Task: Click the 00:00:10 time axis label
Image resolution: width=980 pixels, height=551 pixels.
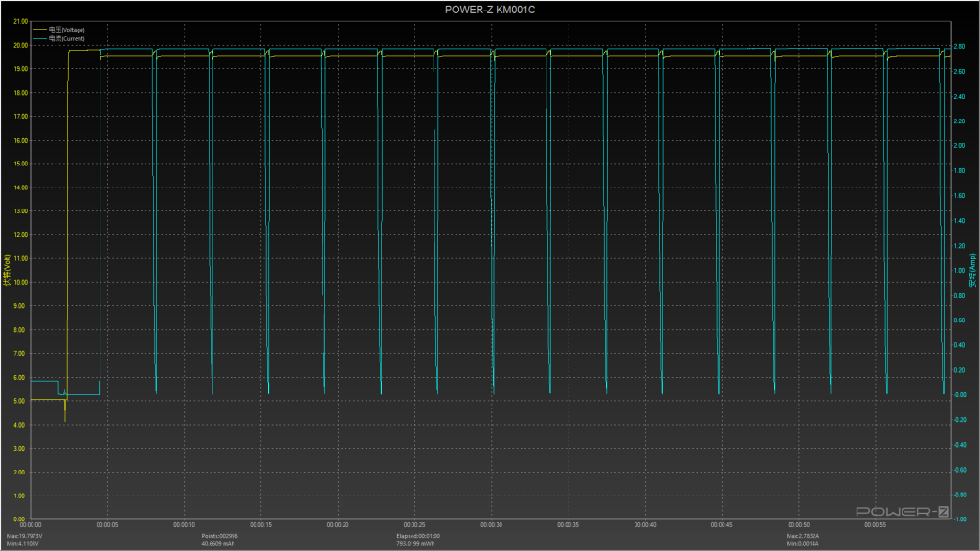Action: pyautogui.click(x=184, y=525)
